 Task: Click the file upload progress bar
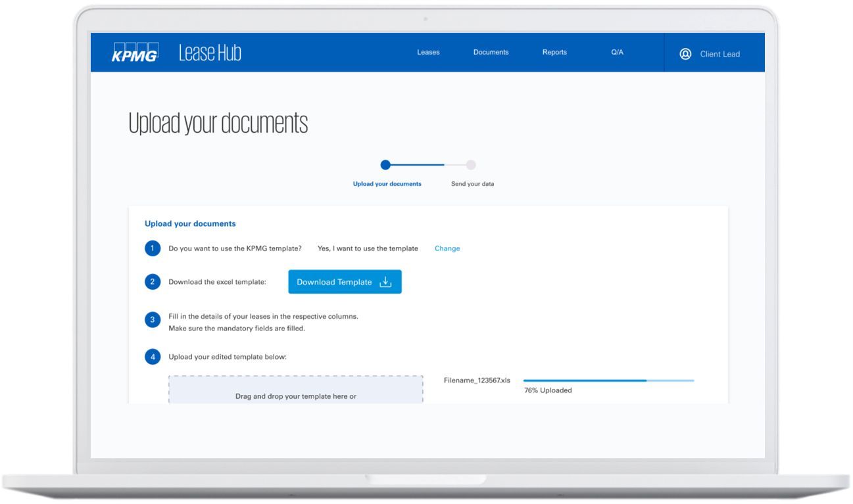pos(608,380)
